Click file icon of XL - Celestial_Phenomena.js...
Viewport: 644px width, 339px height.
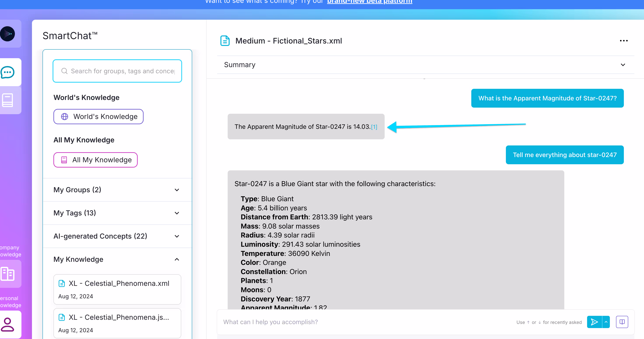click(62, 317)
